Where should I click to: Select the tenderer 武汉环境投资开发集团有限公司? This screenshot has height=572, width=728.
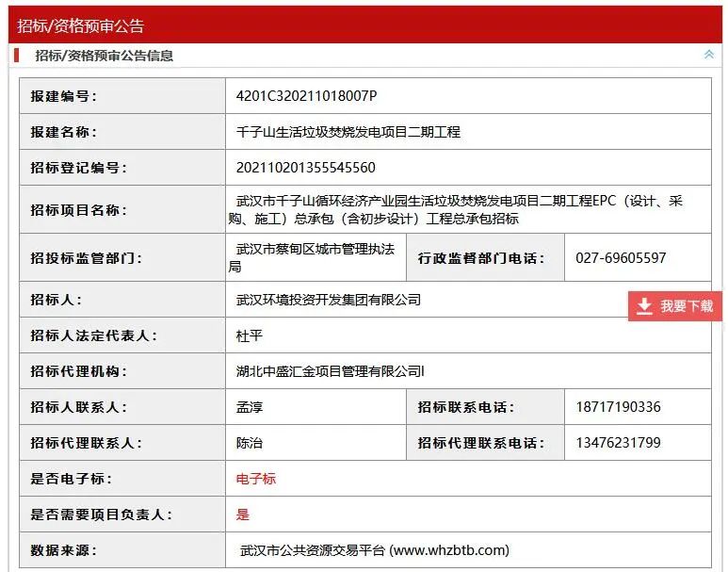(328, 300)
